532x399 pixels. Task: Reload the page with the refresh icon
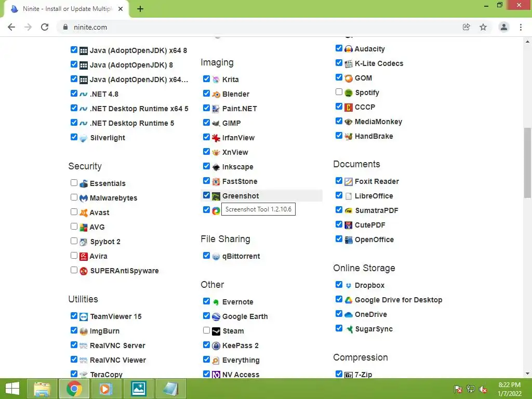(x=45, y=27)
